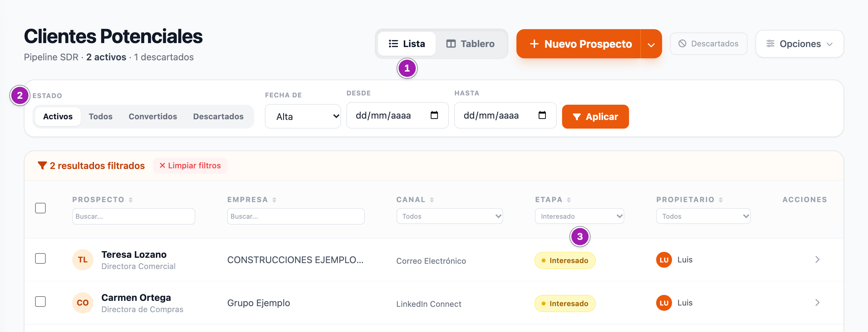Click the Nuevo Prospecto button

pos(579,44)
